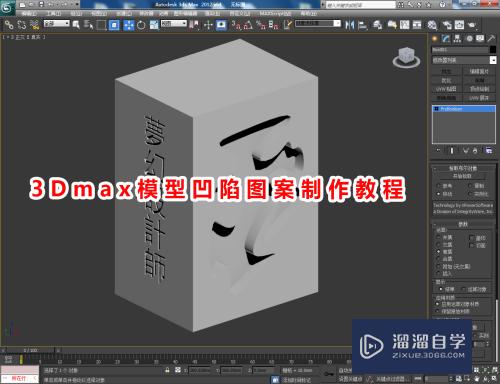500x384 pixels.
Task: Activate the Select and Rotate tool
Action: tap(141, 25)
